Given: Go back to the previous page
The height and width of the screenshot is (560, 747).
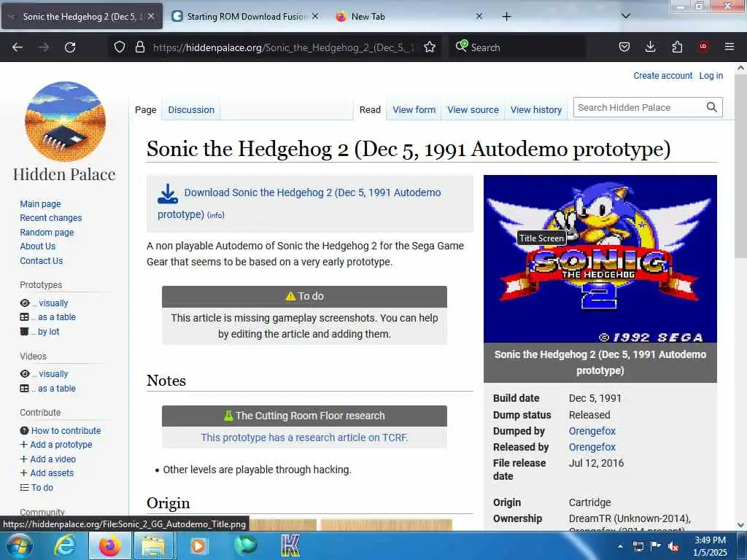Looking at the screenshot, I should [18, 47].
